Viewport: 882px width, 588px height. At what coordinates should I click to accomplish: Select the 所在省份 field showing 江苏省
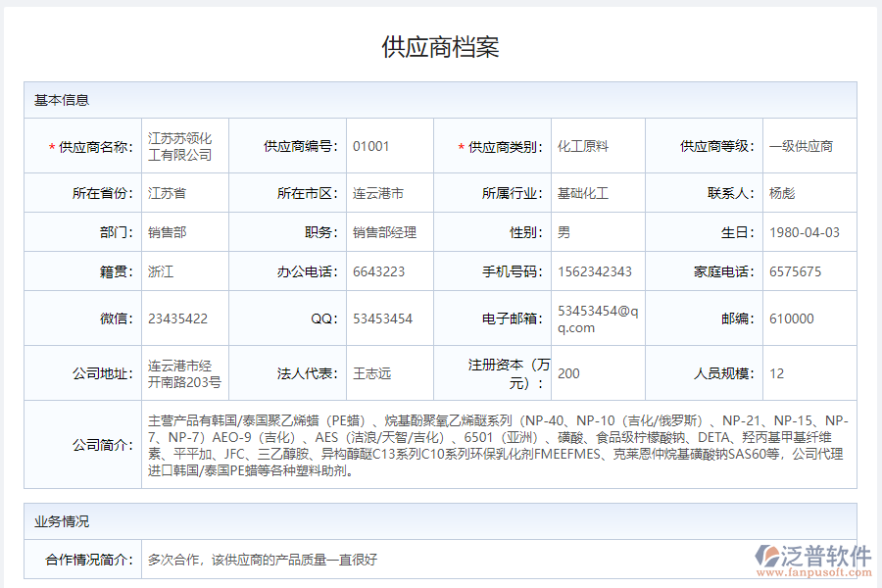(184, 193)
